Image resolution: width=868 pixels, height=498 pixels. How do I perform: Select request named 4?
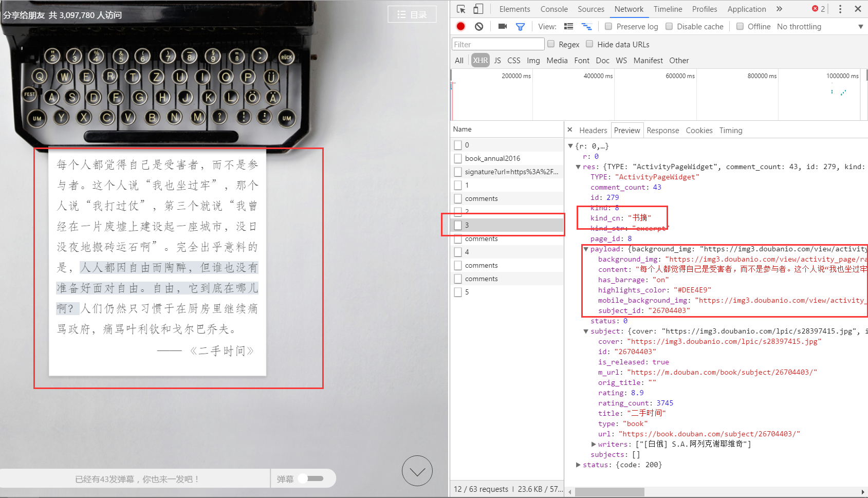point(507,252)
